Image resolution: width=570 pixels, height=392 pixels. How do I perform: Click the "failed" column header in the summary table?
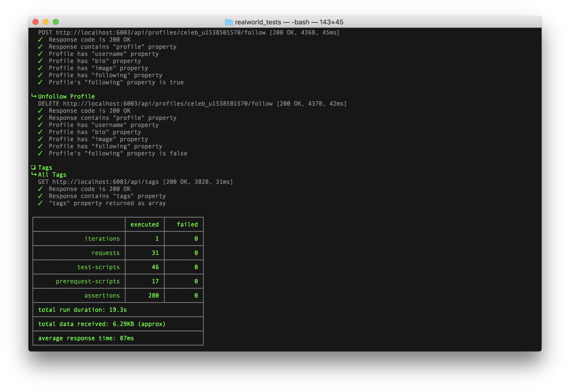point(187,224)
